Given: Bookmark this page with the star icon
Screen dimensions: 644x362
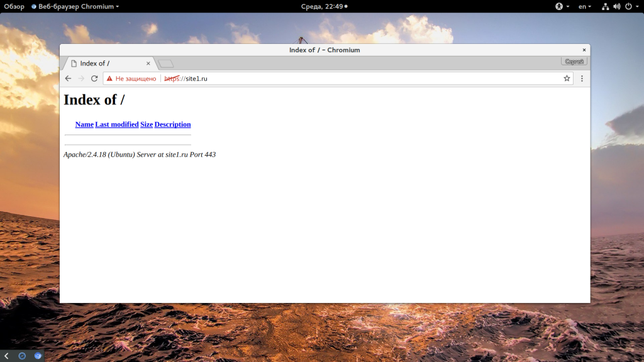Looking at the screenshot, I should (x=567, y=79).
